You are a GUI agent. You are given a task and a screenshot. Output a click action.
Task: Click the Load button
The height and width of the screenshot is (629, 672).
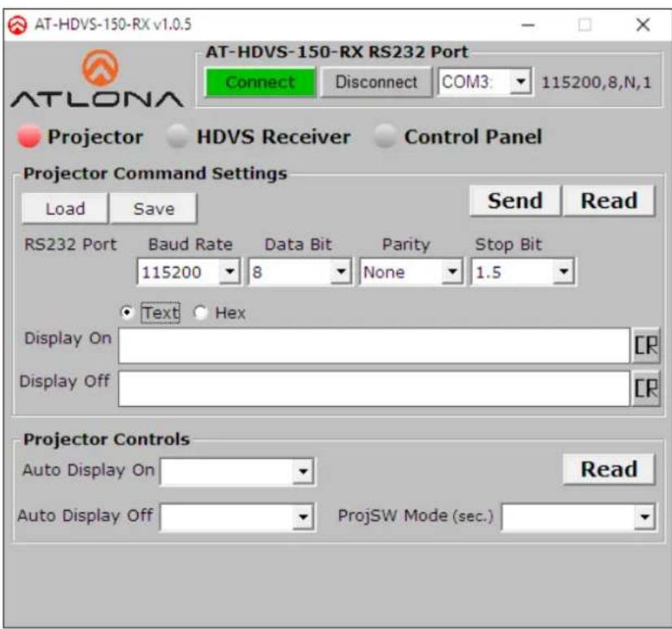tap(65, 208)
